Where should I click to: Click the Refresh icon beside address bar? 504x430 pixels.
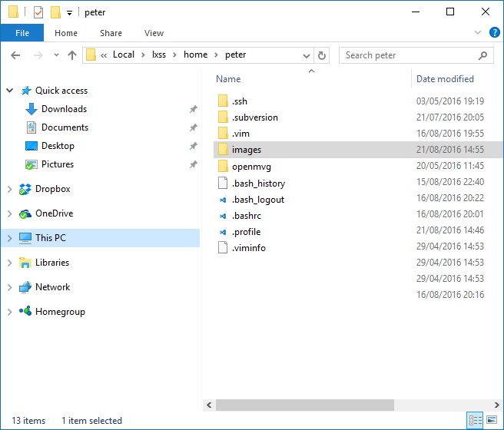[322, 55]
